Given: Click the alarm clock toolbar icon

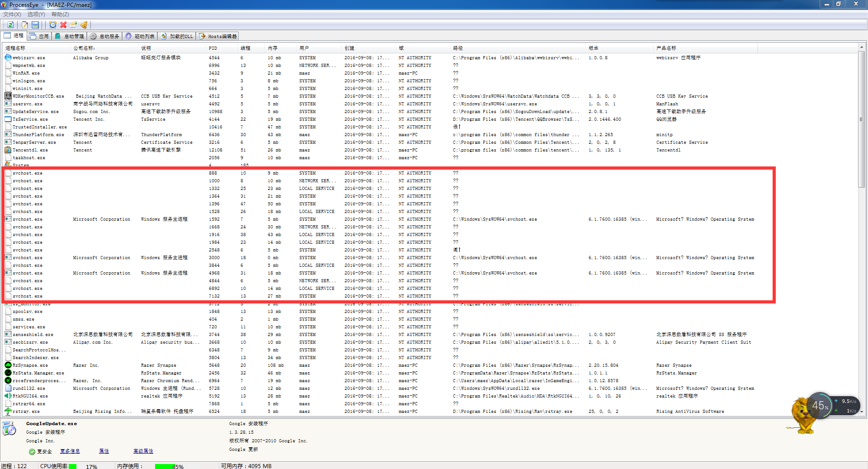Looking at the screenshot, I should (53, 25).
